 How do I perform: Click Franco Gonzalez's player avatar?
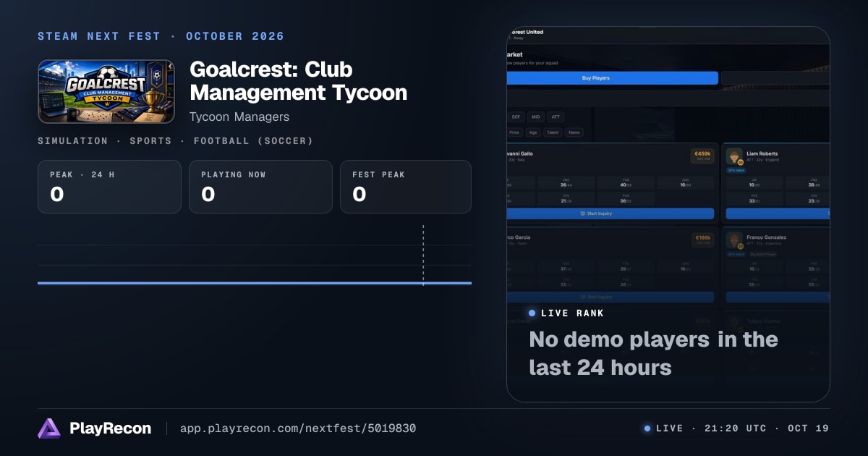735,240
